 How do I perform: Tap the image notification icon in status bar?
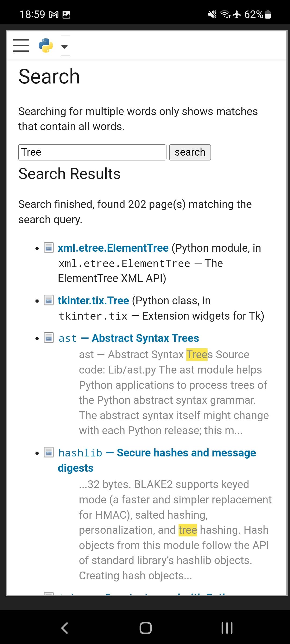[x=66, y=14]
